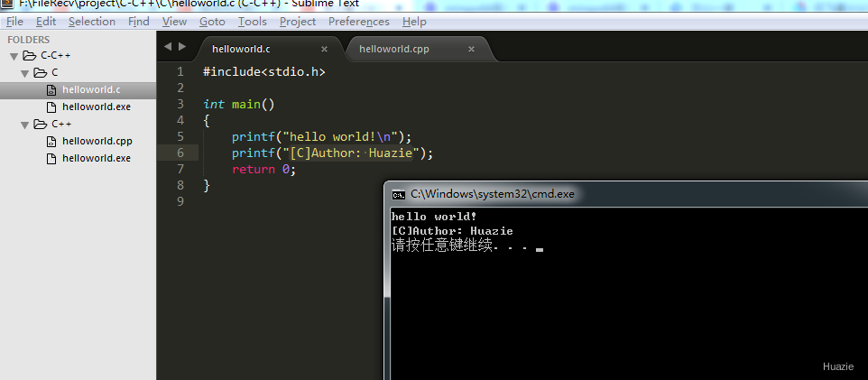Click 'hello world!' output in cmd window

434,216
